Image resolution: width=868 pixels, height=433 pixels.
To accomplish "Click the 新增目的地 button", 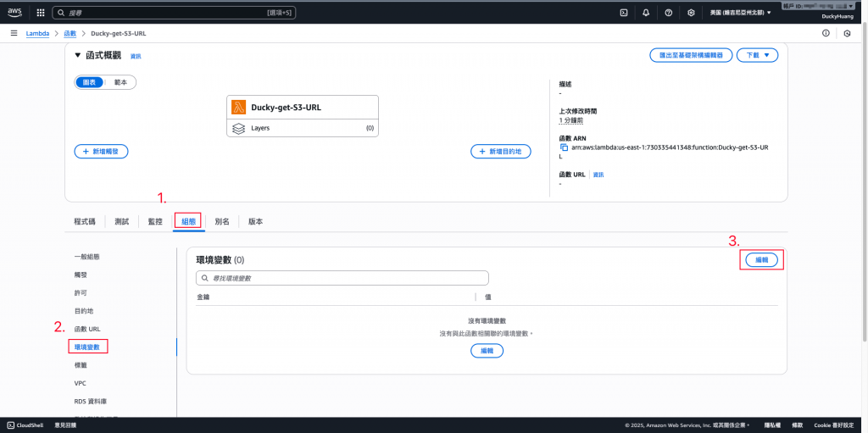I will tap(501, 152).
